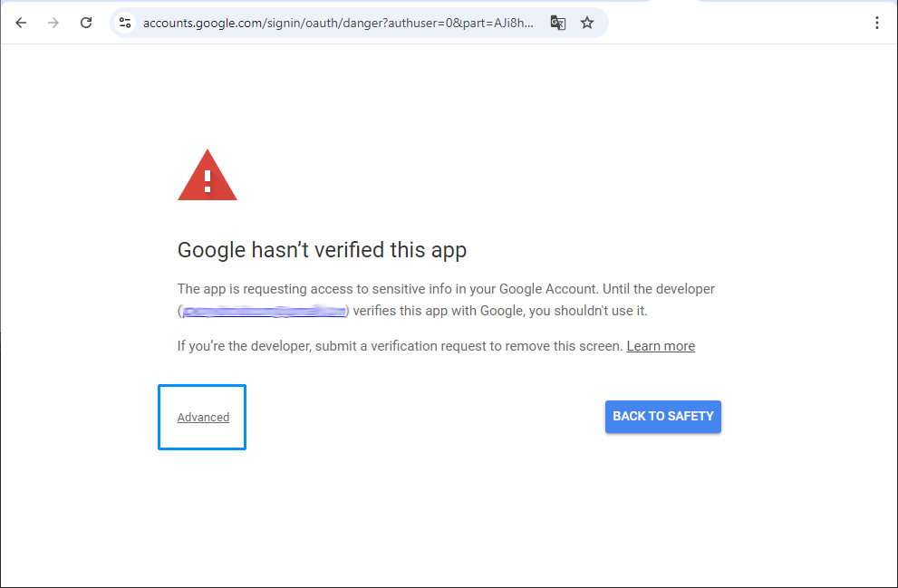Bookmark this page with the star icon

[x=587, y=23]
